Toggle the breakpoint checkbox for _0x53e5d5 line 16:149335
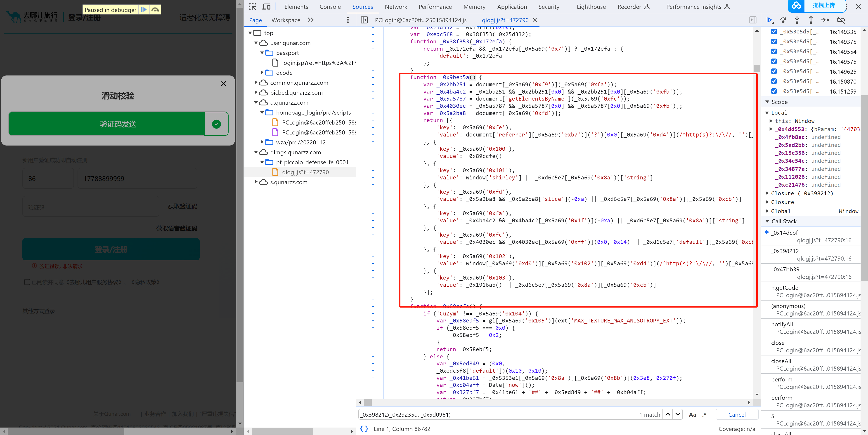Screen dimensions: 868x435 [x=775, y=32]
